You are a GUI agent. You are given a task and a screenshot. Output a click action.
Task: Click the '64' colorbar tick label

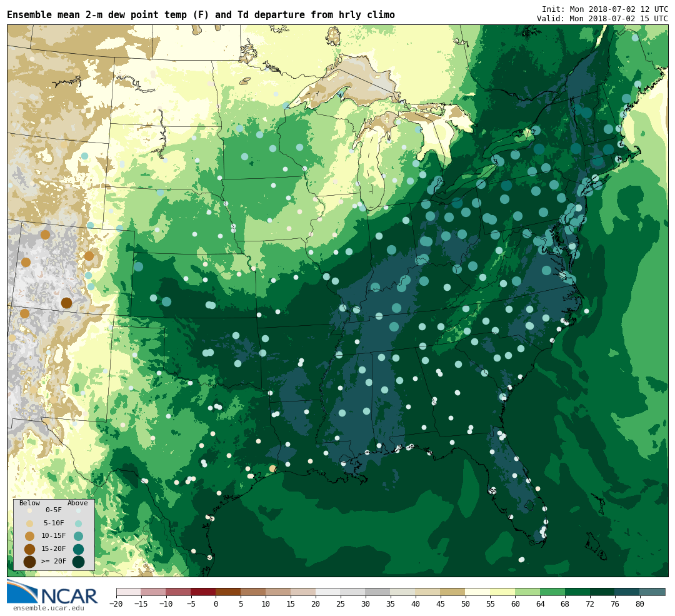(540, 604)
